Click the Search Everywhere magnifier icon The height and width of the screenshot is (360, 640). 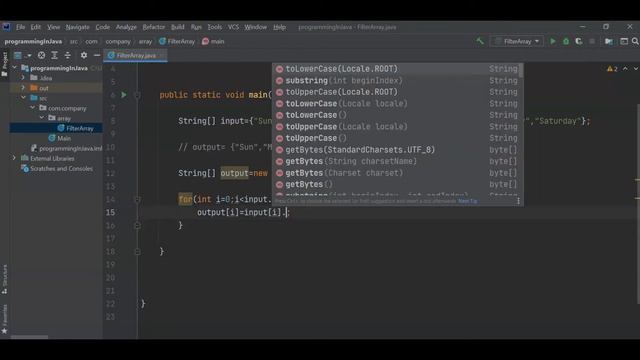(x=635, y=41)
